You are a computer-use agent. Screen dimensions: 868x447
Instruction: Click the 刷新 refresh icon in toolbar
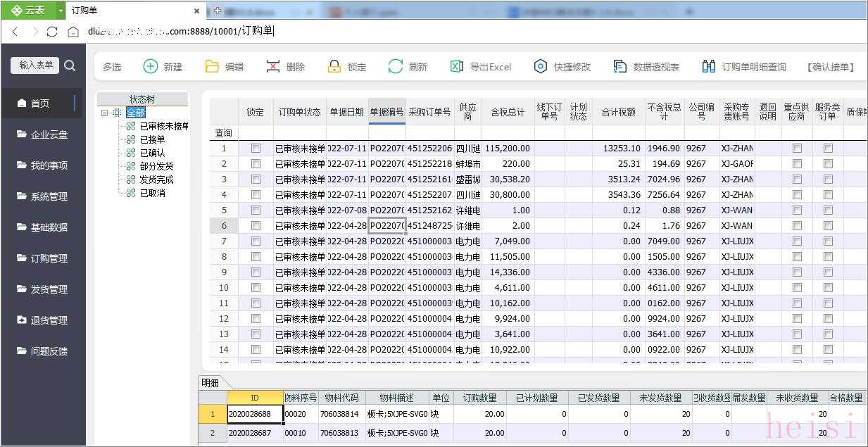point(396,66)
